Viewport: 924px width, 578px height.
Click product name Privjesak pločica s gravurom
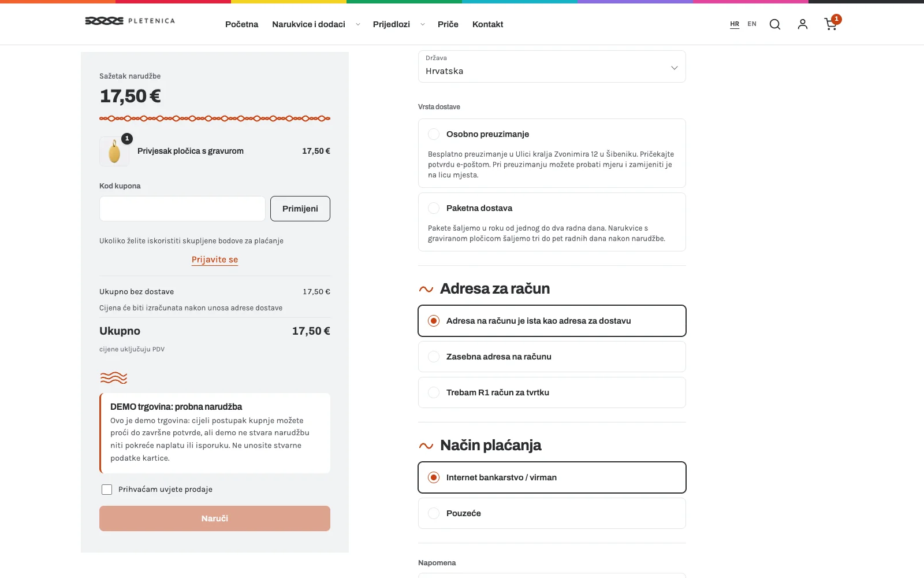191,151
